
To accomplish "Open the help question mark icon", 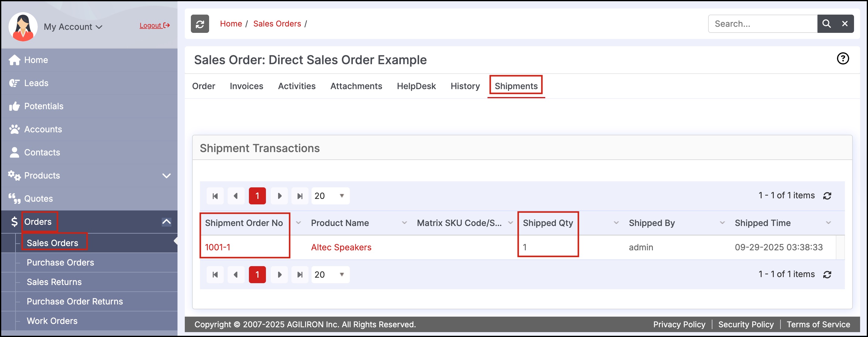I will tap(842, 59).
